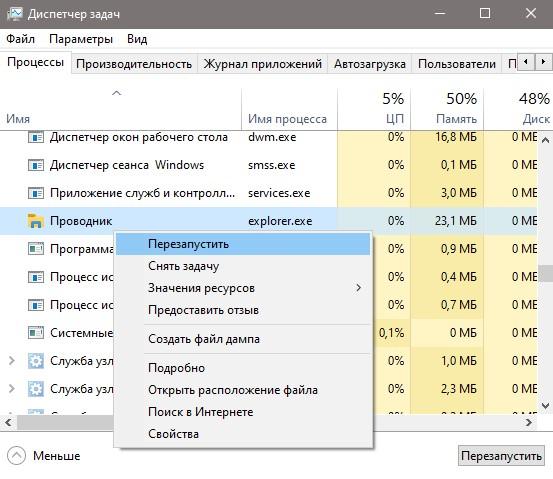Click the Системные process icon
553x479 pixels.
click(36, 333)
